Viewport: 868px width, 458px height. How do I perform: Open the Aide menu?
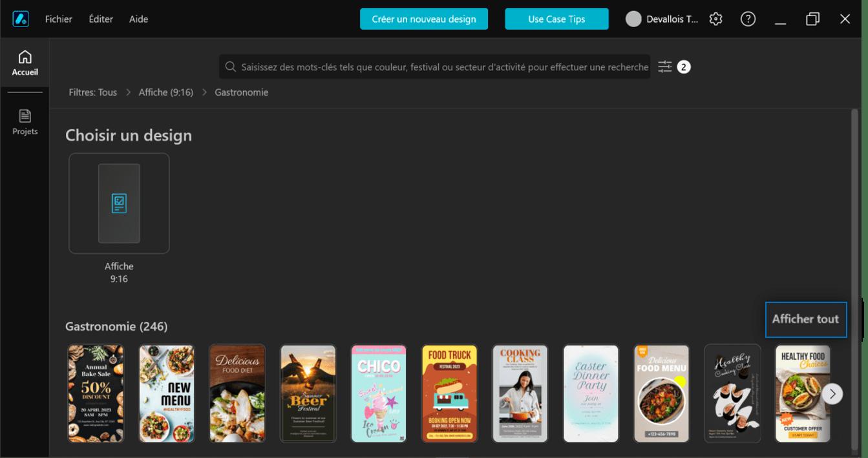coord(138,19)
